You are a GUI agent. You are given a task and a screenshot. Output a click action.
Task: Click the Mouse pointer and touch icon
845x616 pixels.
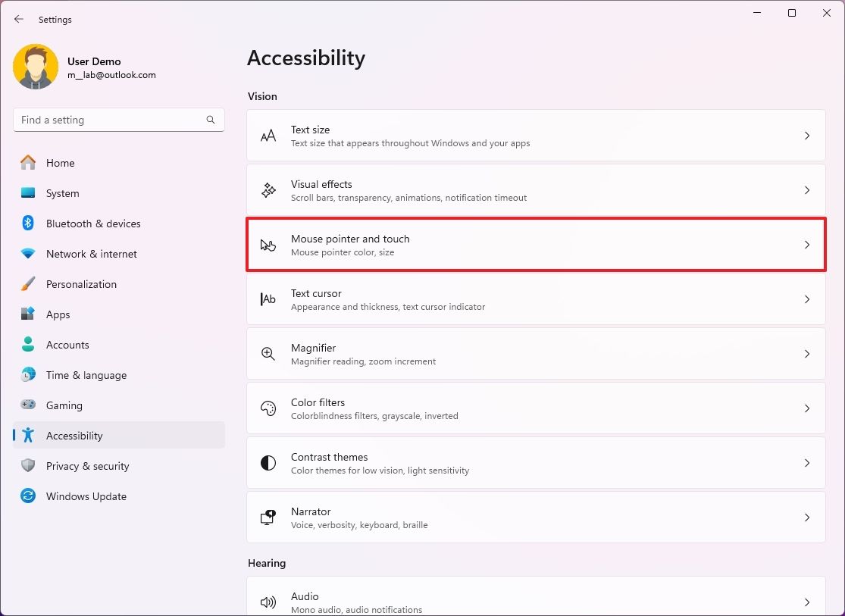click(268, 245)
